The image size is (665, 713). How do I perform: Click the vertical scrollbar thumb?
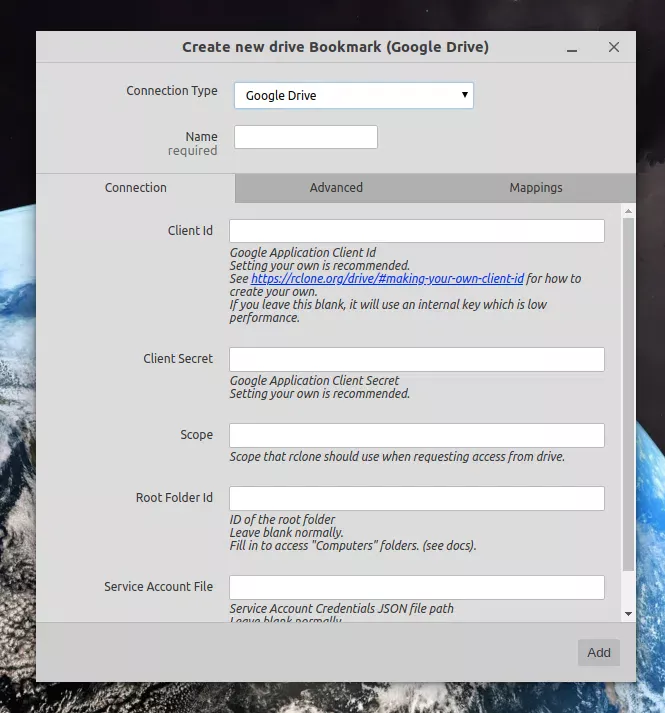pyautogui.click(x=628, y=394)
